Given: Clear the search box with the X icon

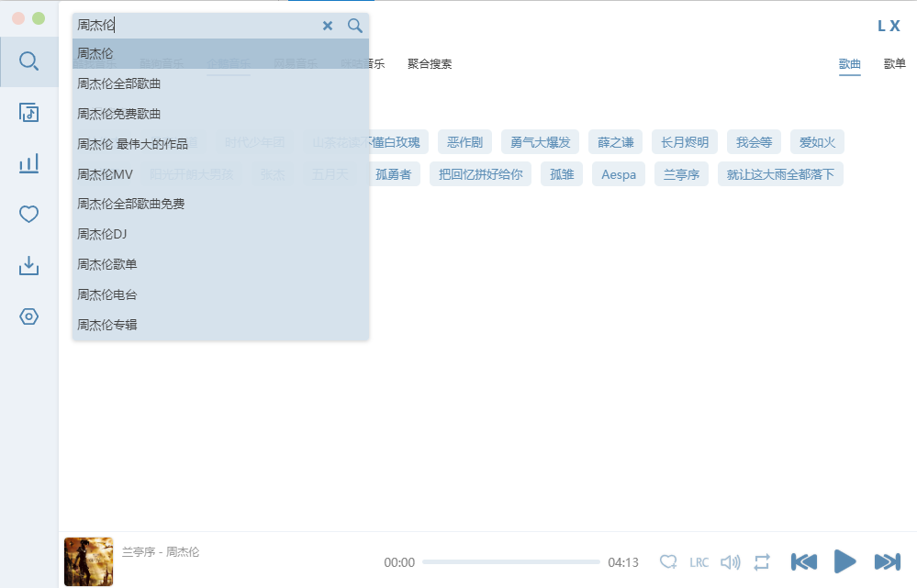Looking at the screenshot, I should coord(328,26).
